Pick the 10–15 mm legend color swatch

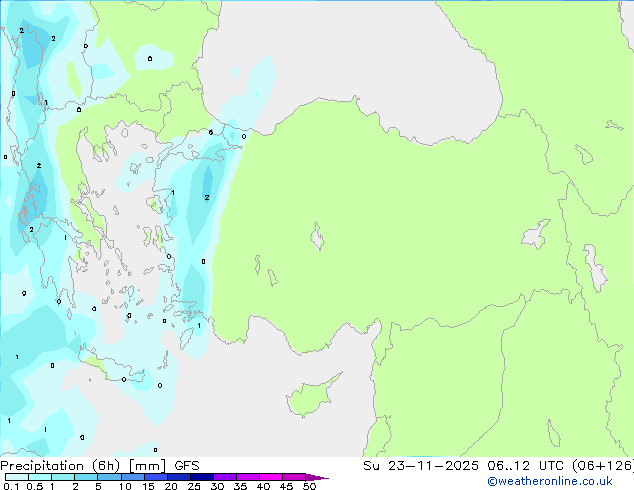(133, 477)
